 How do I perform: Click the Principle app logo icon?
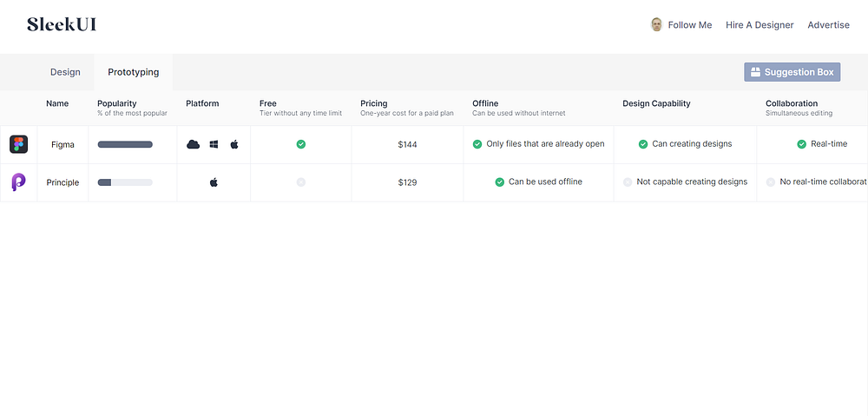18,182
